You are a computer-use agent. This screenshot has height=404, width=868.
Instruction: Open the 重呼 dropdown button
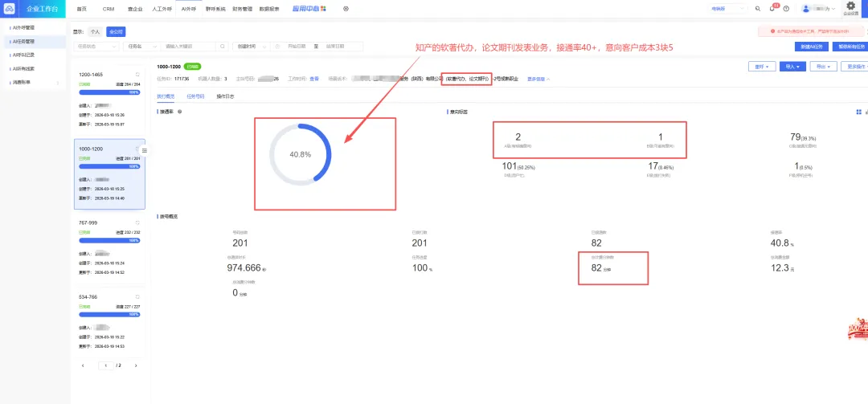(762, 67)
